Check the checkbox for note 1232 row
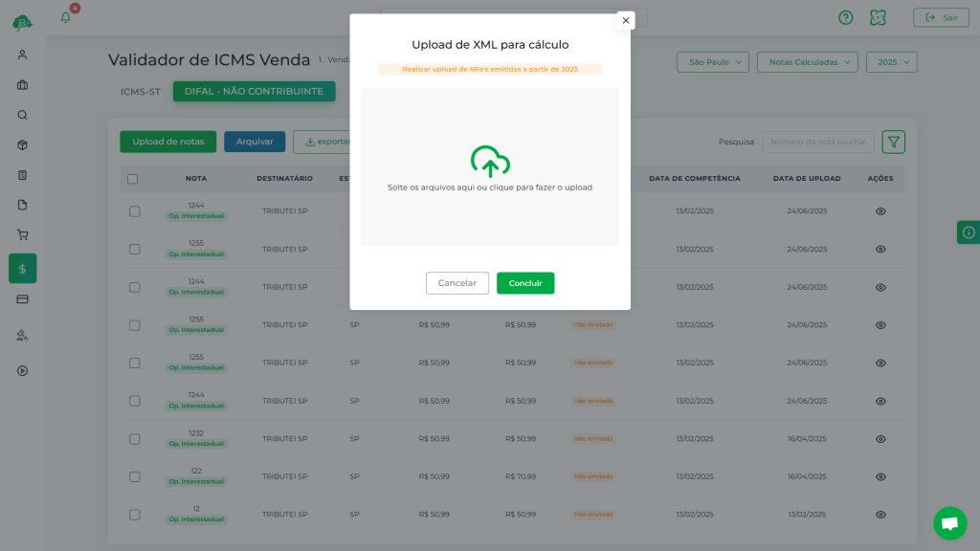 pyautogui.click(x=135, y=438)
